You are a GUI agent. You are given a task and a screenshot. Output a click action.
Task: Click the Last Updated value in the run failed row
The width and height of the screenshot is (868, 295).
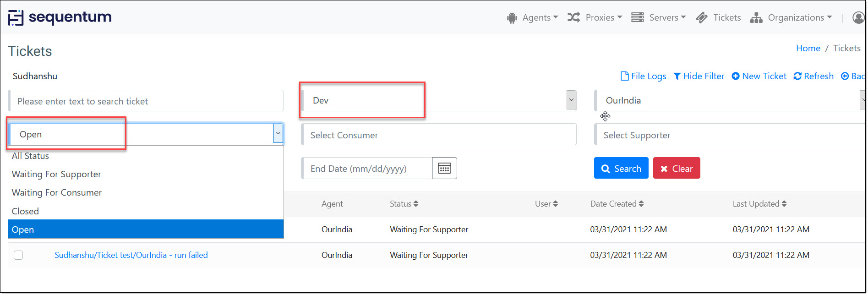pos(771,255)
